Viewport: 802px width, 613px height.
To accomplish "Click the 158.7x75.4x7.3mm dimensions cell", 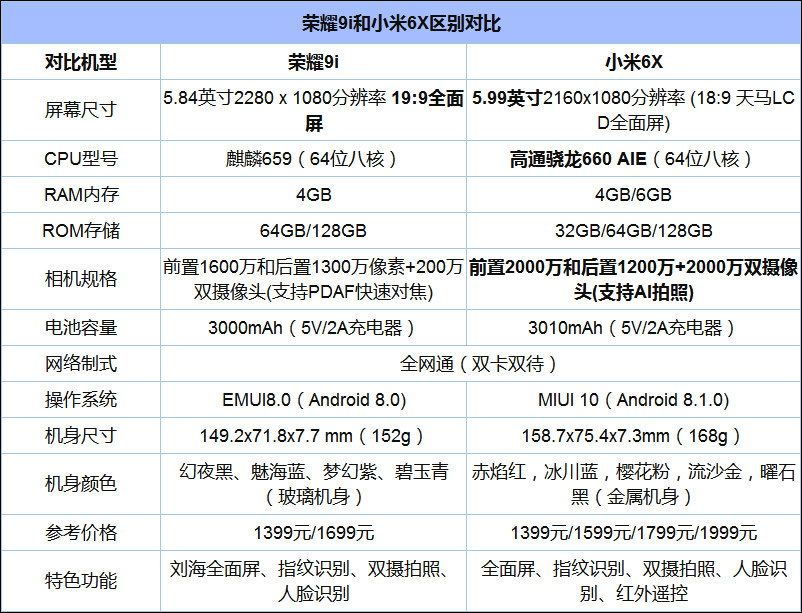I will click(633, 435).
